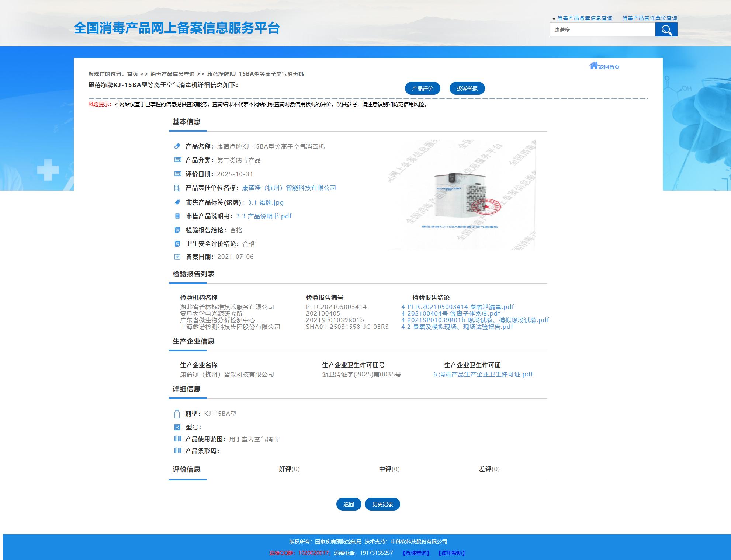Click 湖北省普林标准技术服务有限公司 in report list

click(227, 307)
